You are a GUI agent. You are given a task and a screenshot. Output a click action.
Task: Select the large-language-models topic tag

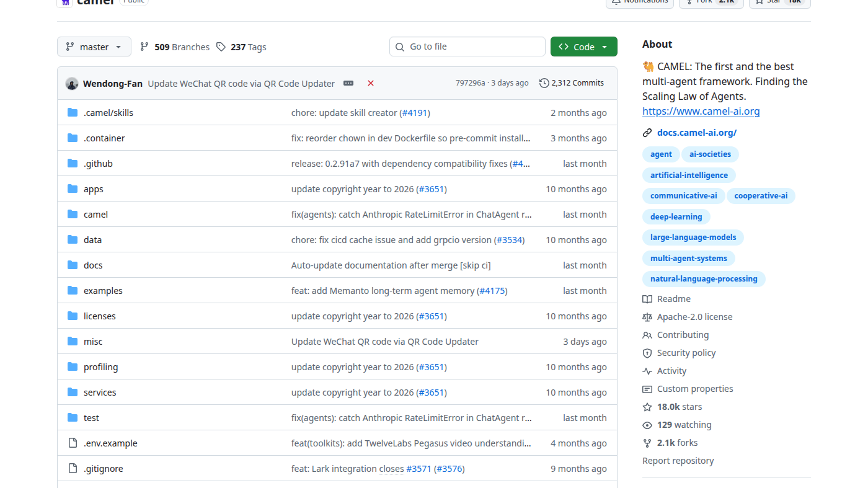point(693,237)
